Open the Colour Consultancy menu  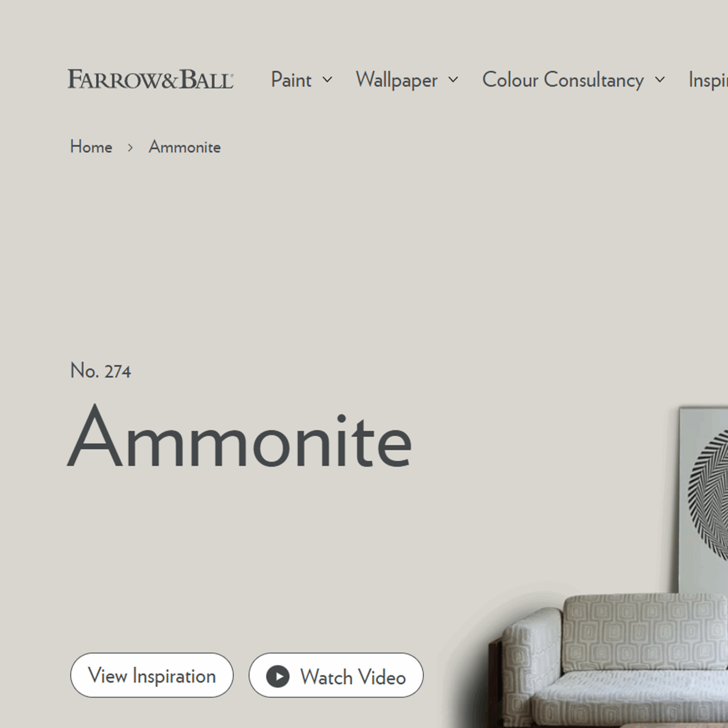pyautogui.click(x=563, y=80)
